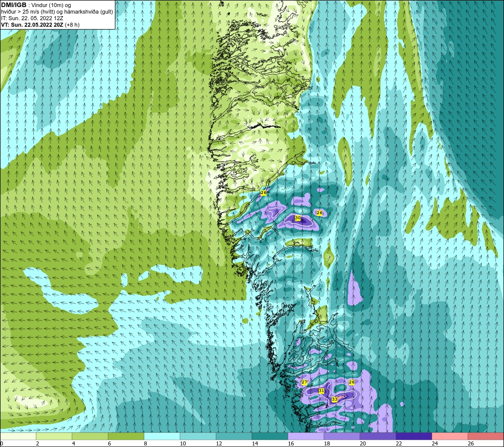Image resolution: width=504 pixels, height=447 pixels.
Task: Select the legend swatch between 14 and 16
Action: [270, 436]
